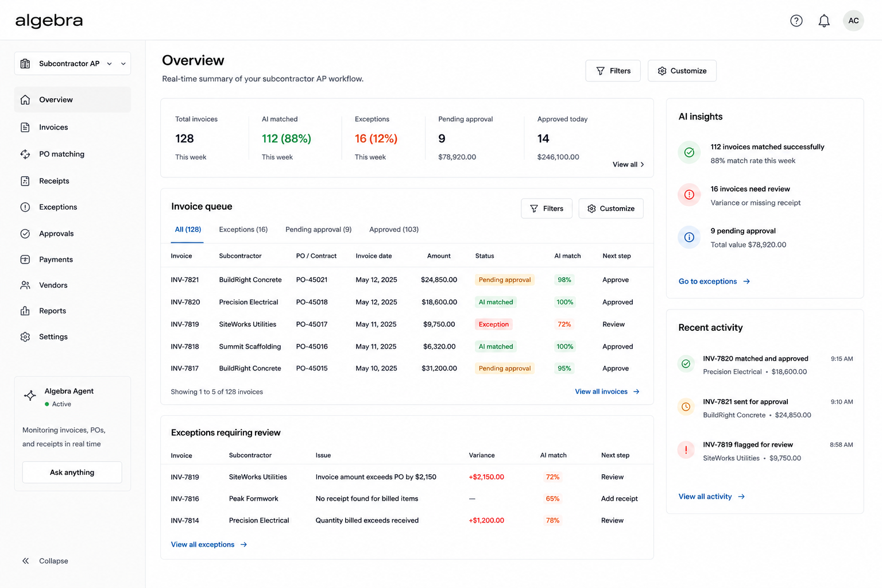Image resolution: width=882 pixels, height=588 pixels.
Task: Click Summit Scaffolding subcontractor cell
Action: (250, 347)
